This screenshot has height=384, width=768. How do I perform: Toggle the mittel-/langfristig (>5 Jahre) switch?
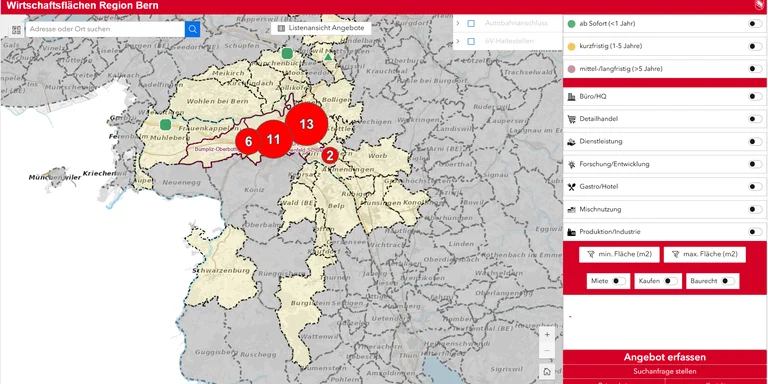coord(755,69)
